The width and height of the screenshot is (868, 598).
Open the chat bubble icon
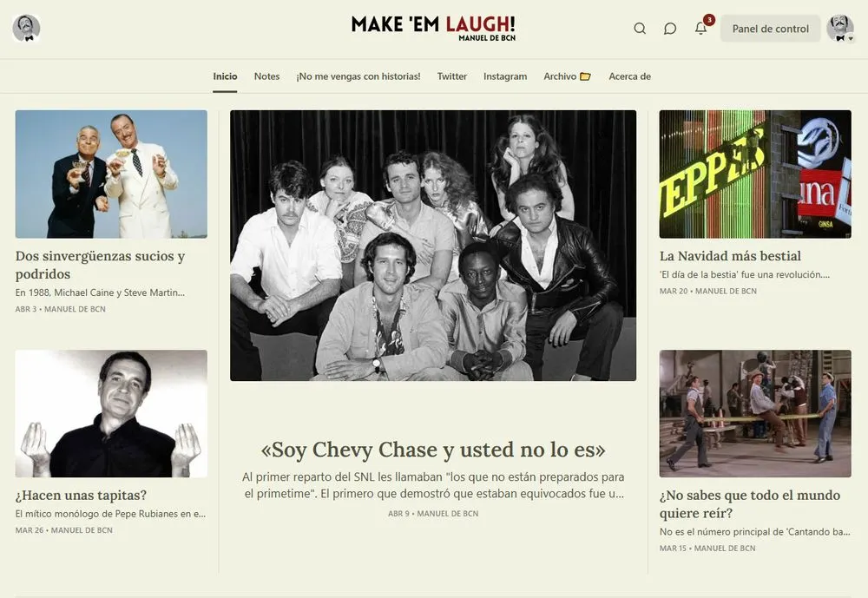[670, 29]
